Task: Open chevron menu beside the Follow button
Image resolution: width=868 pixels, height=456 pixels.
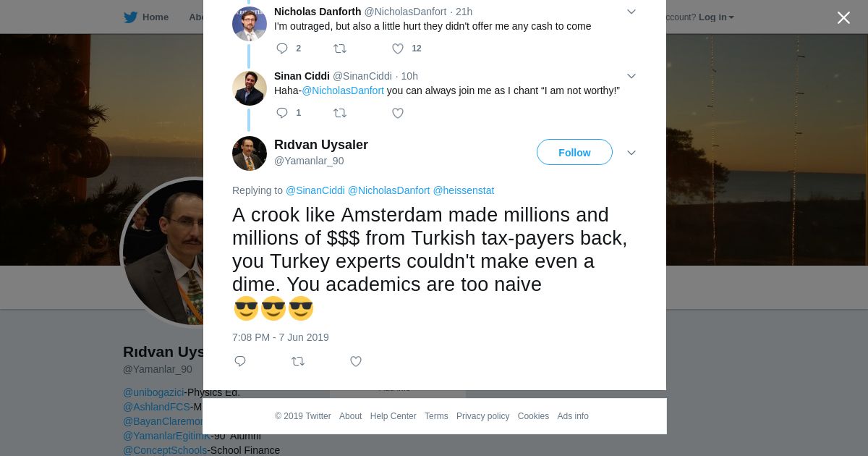Action: (631, 153)
